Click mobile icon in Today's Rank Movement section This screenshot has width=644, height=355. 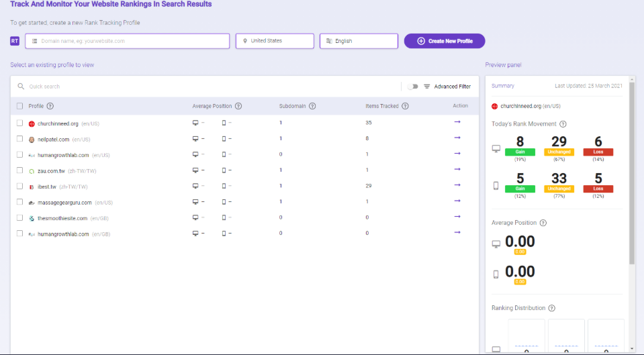496,186
